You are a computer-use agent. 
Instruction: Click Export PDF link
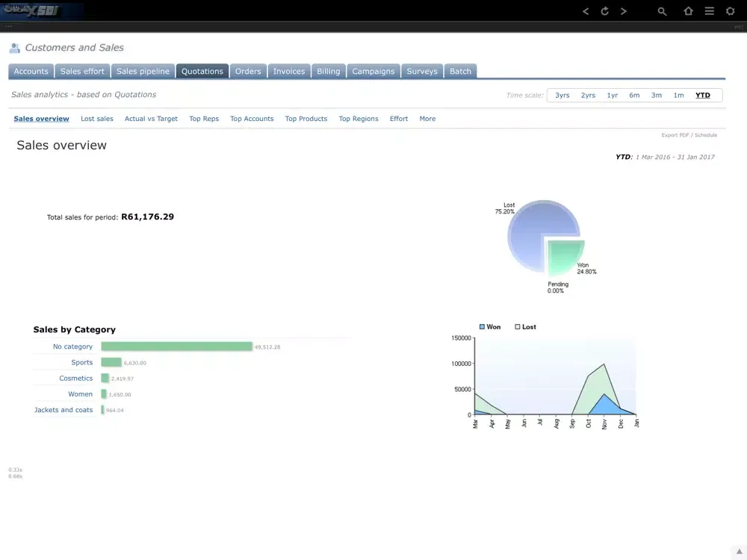[x=675, y=135]
